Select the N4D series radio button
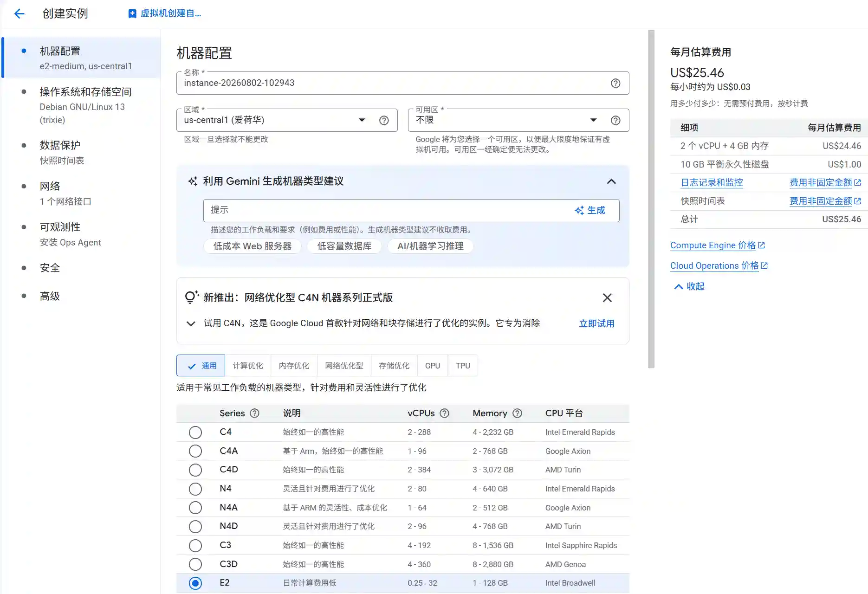868x594 pixels. (x=195, y=527)
